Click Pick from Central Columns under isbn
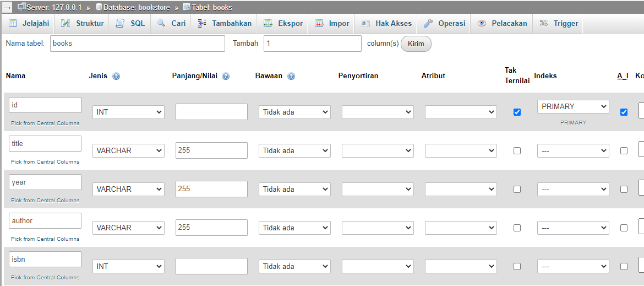644x286 pixels. [45, 277]
